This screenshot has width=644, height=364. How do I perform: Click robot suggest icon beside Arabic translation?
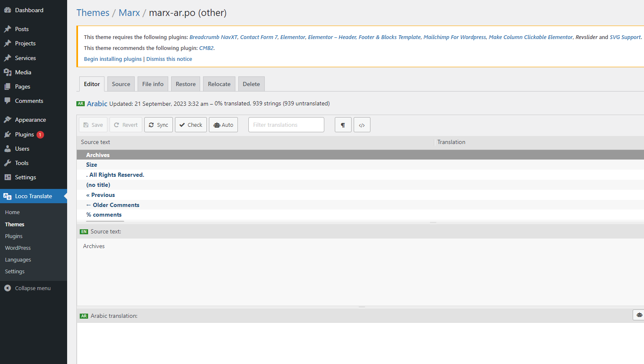click(x=639, y=315)
